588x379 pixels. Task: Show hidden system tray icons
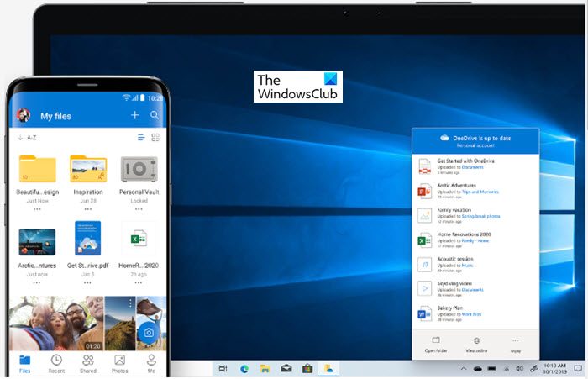point(464,369)
